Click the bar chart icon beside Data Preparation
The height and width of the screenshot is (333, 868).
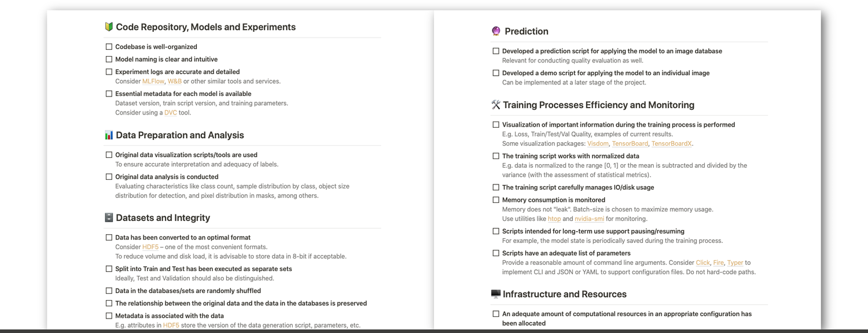[x=109, y=135]
